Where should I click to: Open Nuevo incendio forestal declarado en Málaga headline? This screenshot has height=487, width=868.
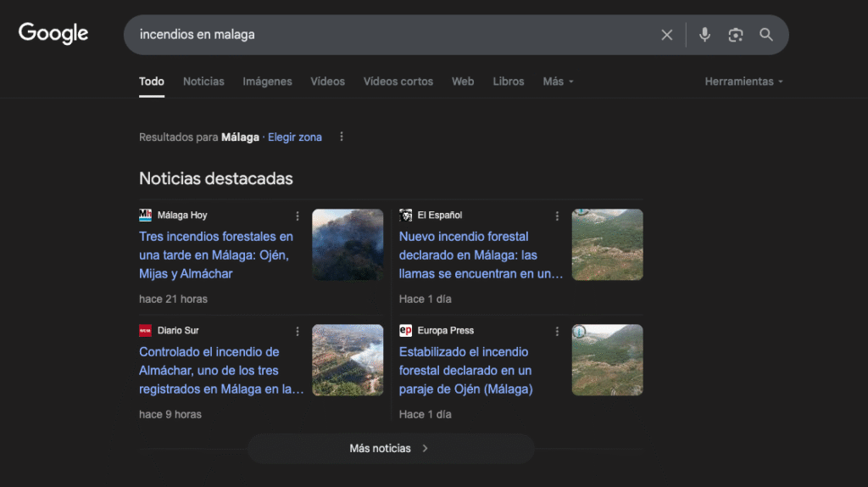point(481,255)
